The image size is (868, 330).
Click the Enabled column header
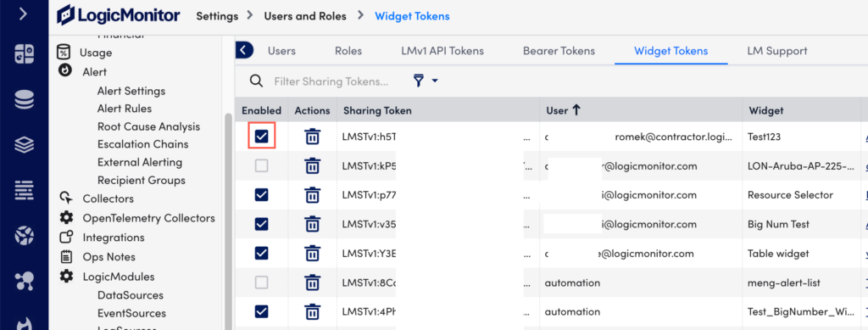(261, 110)
